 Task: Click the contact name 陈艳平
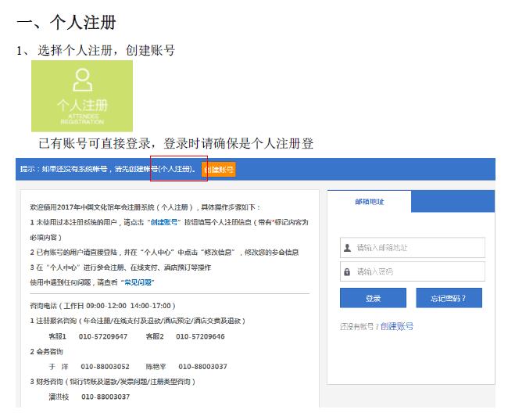pos(157,367)
